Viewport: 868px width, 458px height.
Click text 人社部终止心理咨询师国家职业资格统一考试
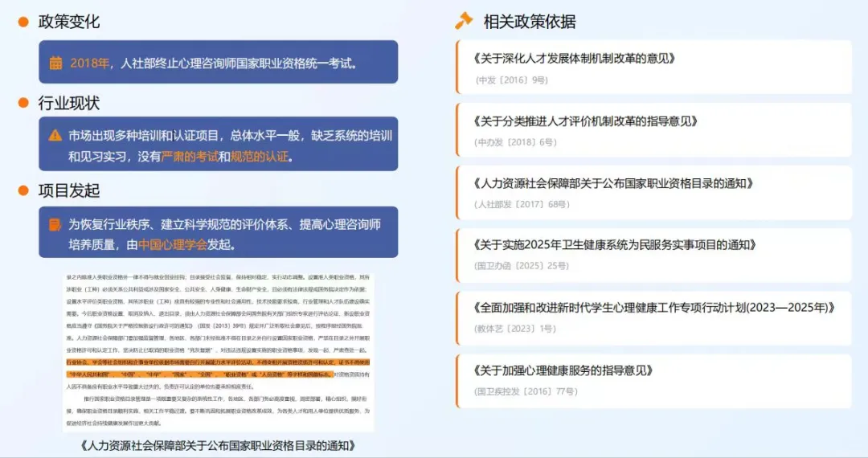pos(236,63)
